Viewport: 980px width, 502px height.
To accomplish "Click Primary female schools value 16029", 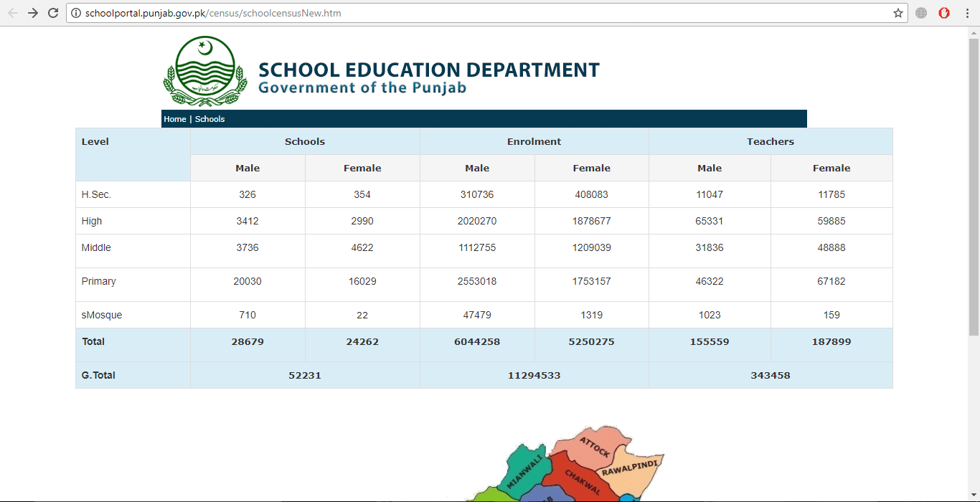I will (362, 281).
